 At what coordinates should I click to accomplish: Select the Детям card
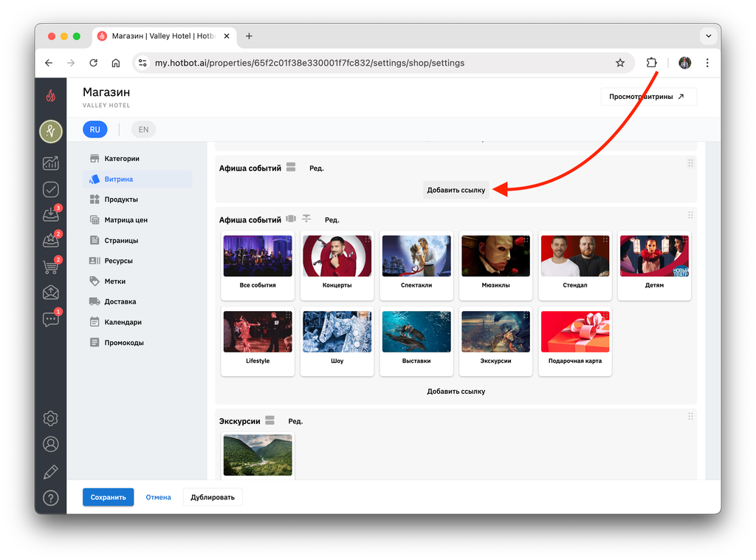tap(654, 266)
